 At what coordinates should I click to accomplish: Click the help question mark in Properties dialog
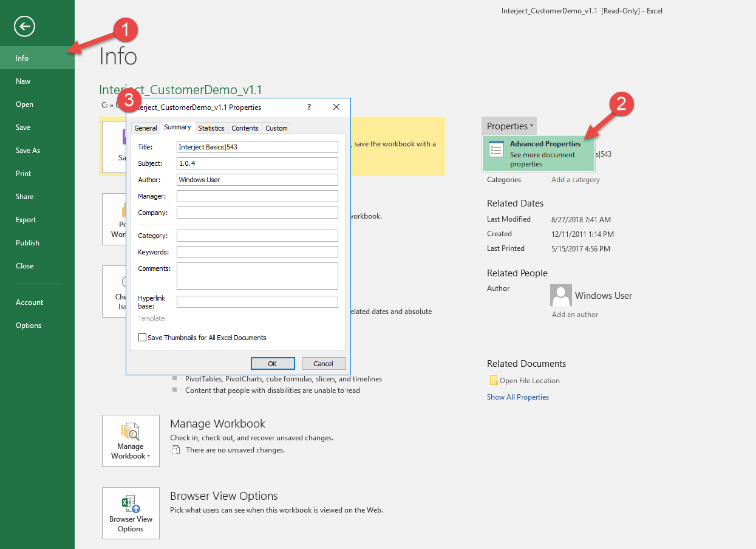tap(309, 107)
